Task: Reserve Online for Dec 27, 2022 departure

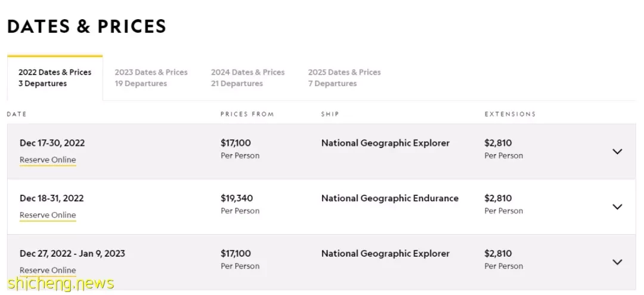Action: 48,270
